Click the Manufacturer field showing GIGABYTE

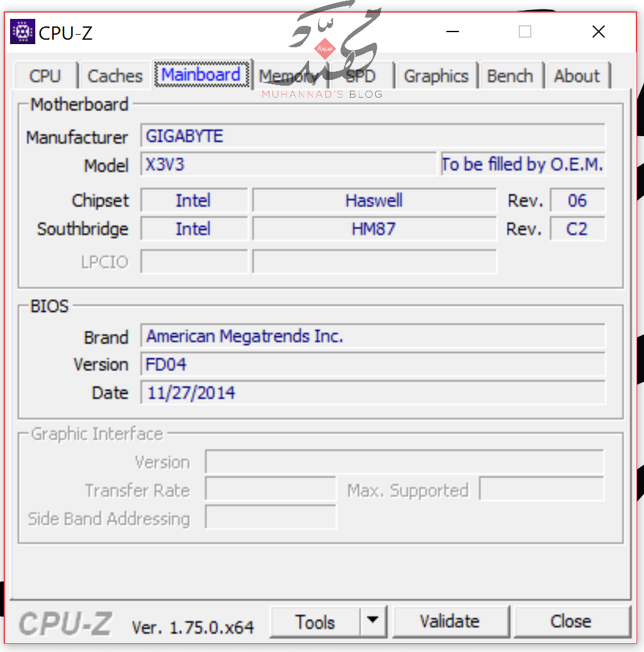coord(373,136)
